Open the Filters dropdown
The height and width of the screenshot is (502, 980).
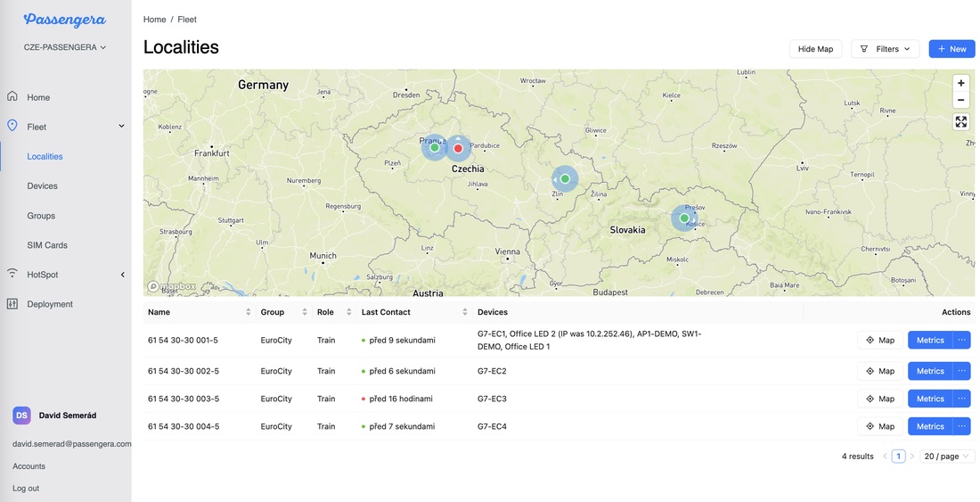pyautogui.click(x=886, y=49)
